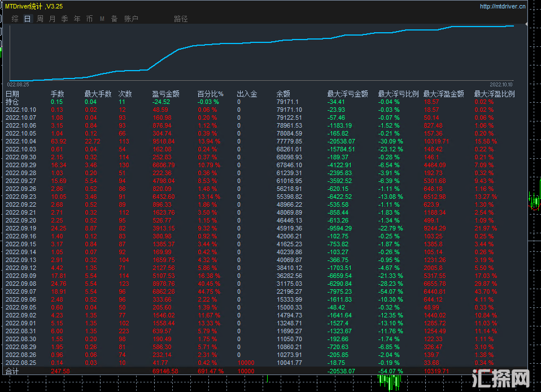Click the 日期 column header

(12, 94)
